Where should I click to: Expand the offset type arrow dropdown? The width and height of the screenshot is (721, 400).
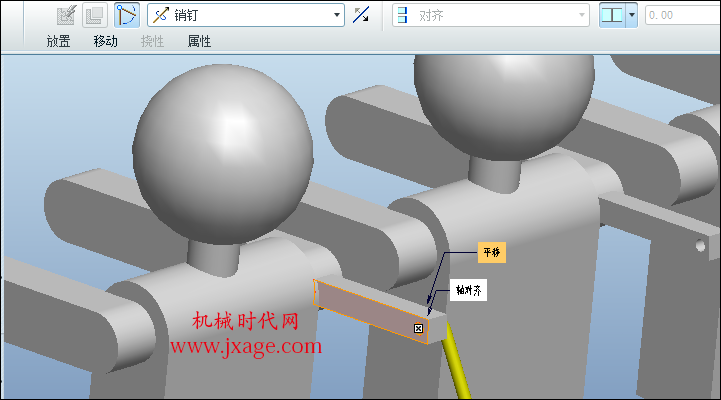pyautogui.click(x=632, y=15)
